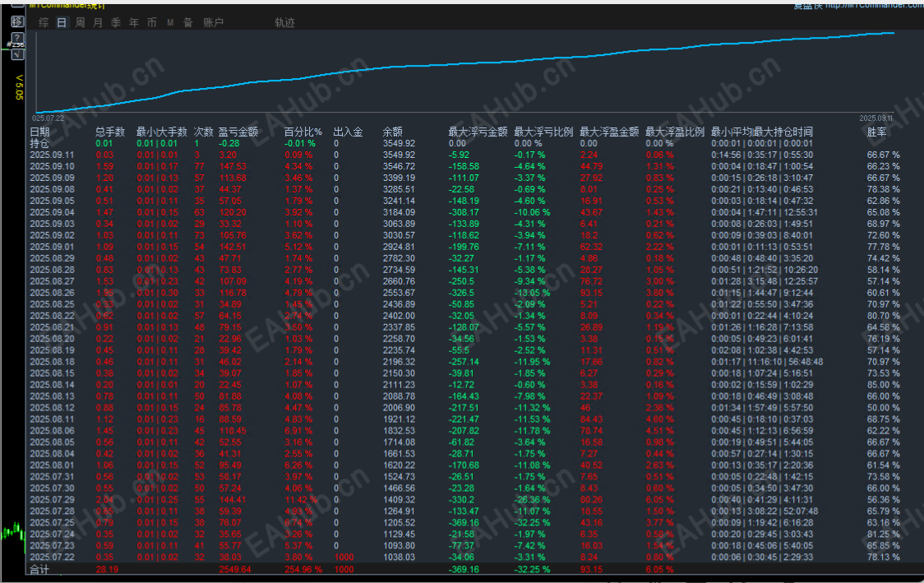Click balance 3285.51 in the 2025.09.08 row
The height and width of the screenshot is (583, 924).
(399, 189)
